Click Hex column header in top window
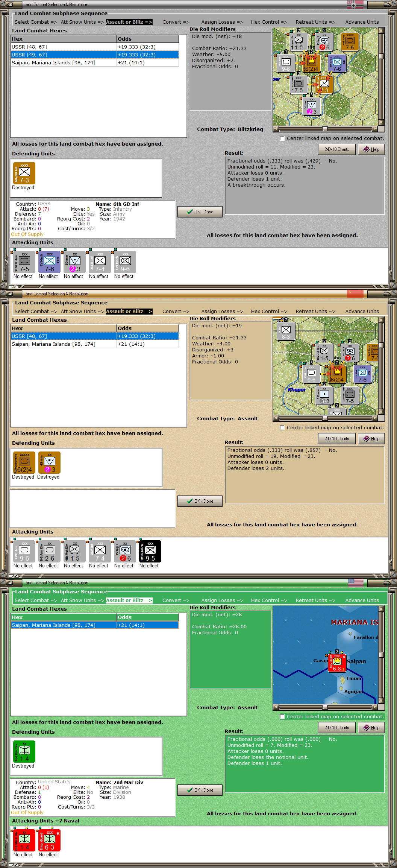The height and width of the screenshot is (868, 397). coord(64,39)
